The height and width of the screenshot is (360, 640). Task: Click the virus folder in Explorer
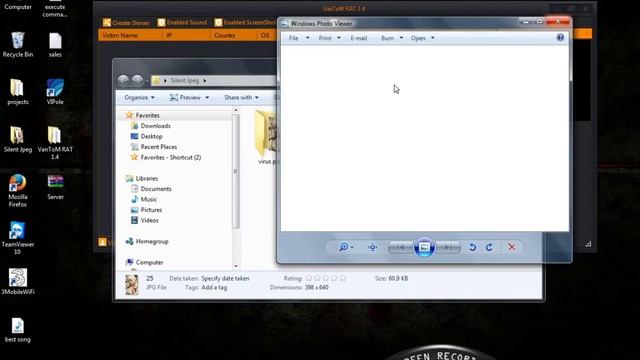pyautogui.click(x=266, y=138)
